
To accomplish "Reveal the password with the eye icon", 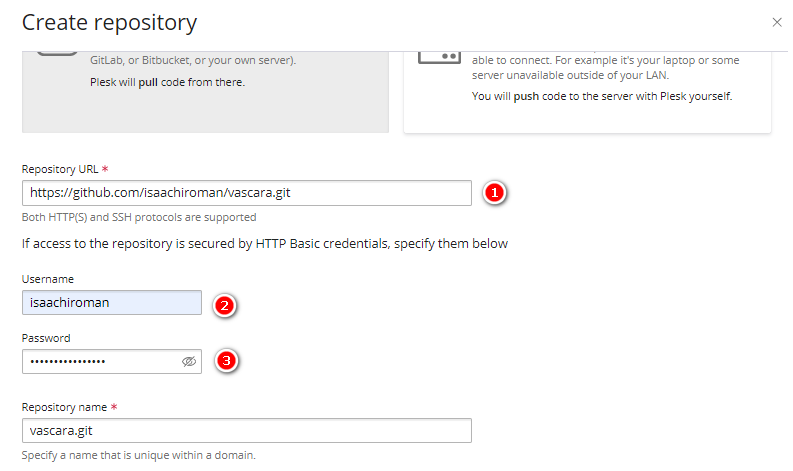I will pyautogui.click(x=189, y=362).
